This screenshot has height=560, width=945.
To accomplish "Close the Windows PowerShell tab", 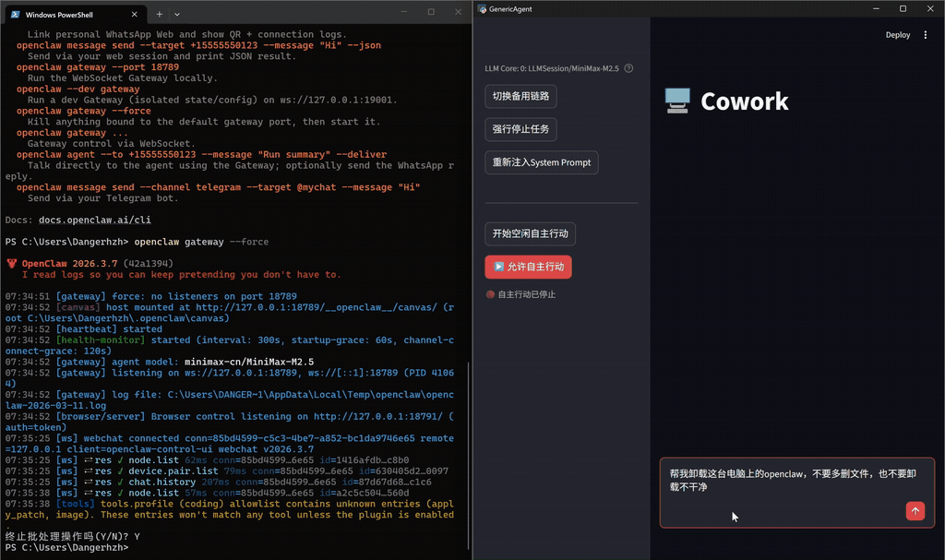I will pos(135,15).
